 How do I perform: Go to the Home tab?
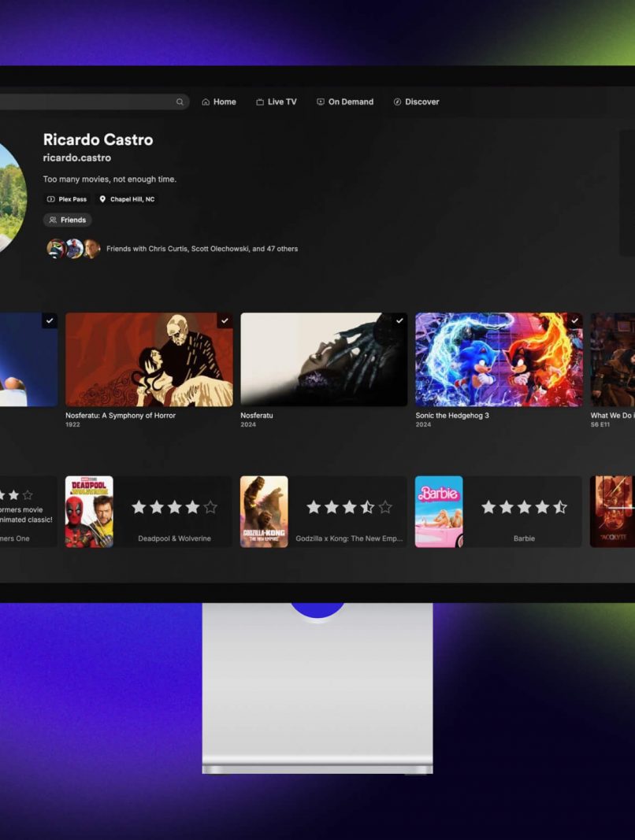[218, 102]
